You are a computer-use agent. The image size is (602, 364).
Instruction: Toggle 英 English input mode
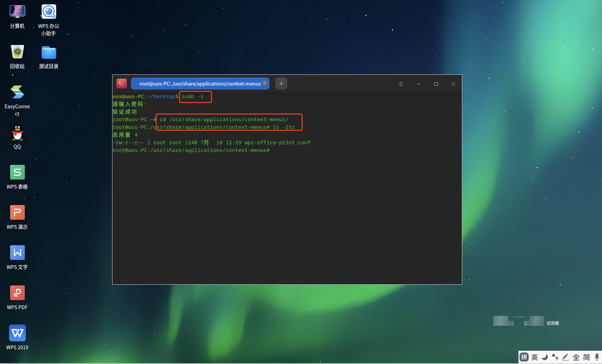coord(535,357)
